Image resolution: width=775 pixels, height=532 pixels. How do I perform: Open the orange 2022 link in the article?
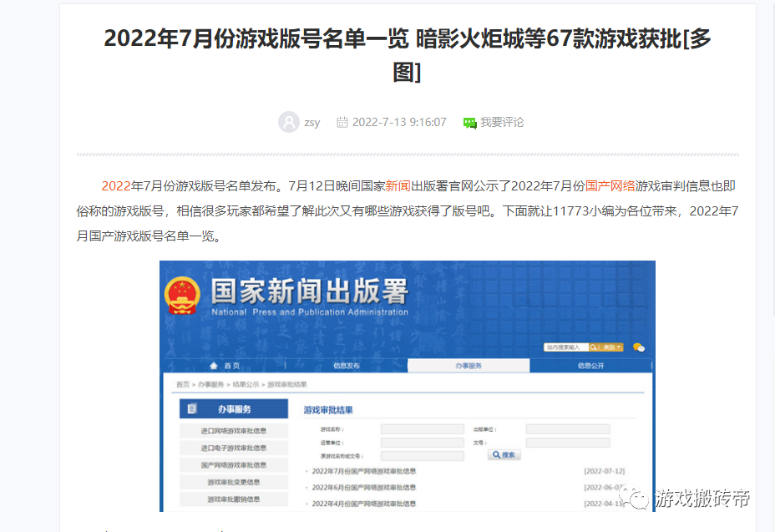(x=116, y=186)
